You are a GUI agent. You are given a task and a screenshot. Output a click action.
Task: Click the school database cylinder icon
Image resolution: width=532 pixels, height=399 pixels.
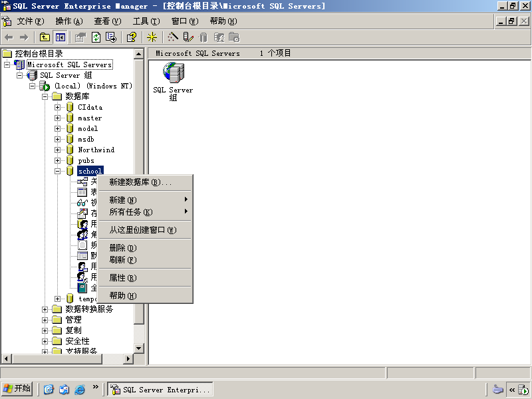(70, 171)
